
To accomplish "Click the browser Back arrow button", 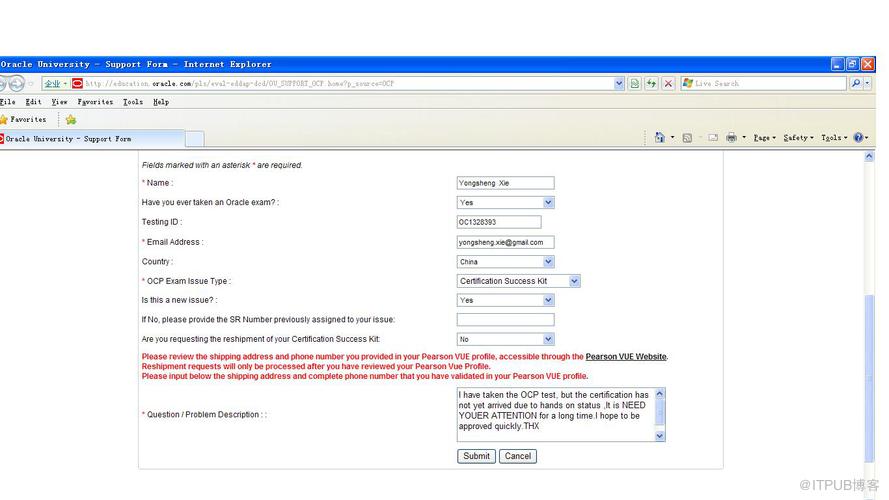I will tap(3, 84).
